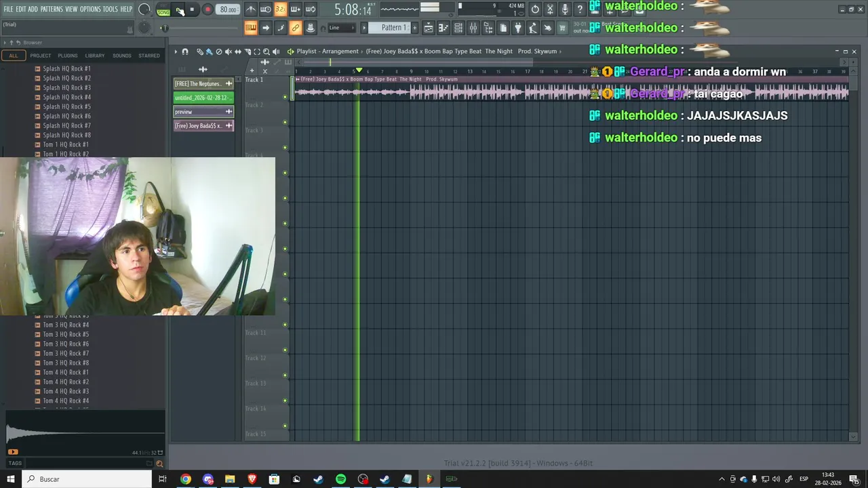Screen dimensions: 868x488
Task: Click the Stop playback button
Action: coord(192,9)
